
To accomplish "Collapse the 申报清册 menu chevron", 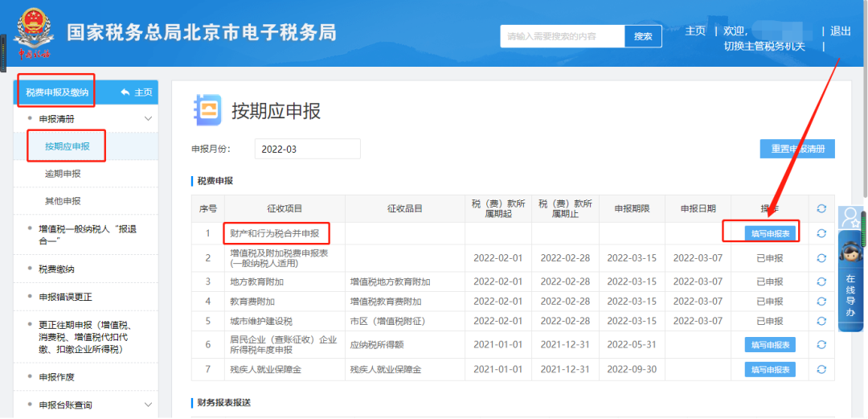I will point(148,118).
